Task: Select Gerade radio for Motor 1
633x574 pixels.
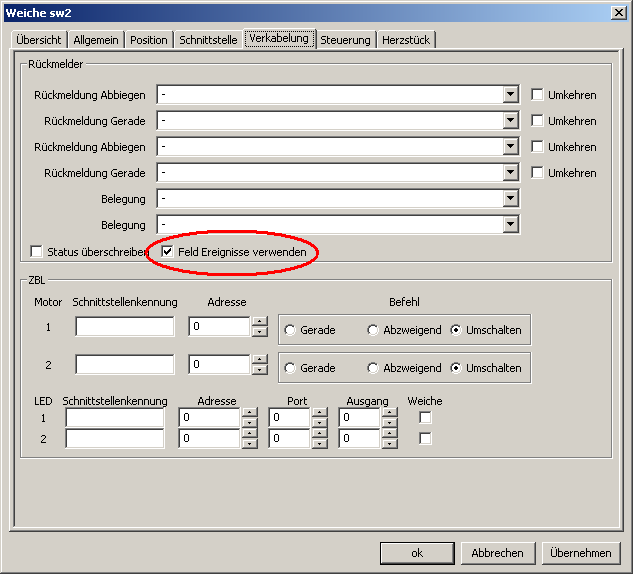Action: pos(290,330)
